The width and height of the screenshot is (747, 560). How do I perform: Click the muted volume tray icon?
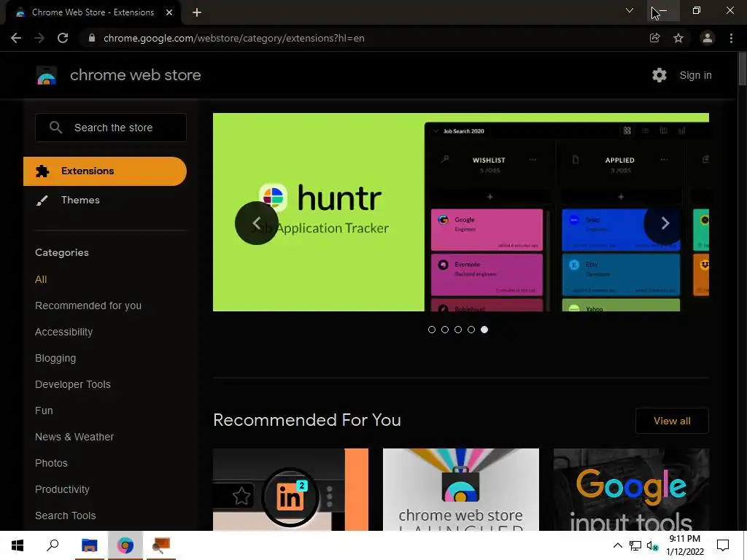652,545
